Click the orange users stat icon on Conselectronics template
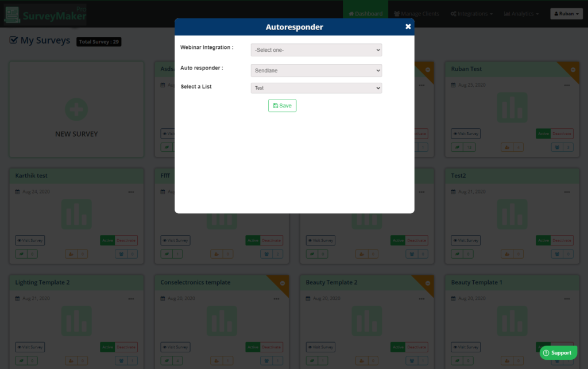This screenshot has height=369, width=588. pos(216,361)
